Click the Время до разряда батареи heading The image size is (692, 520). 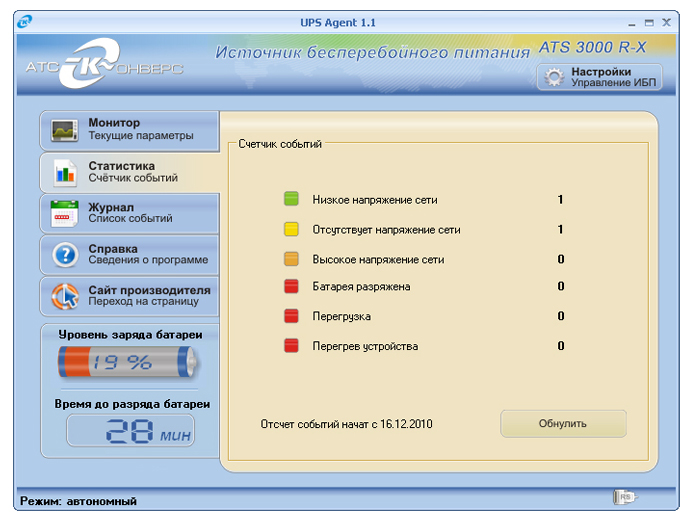tap(132, 404)
